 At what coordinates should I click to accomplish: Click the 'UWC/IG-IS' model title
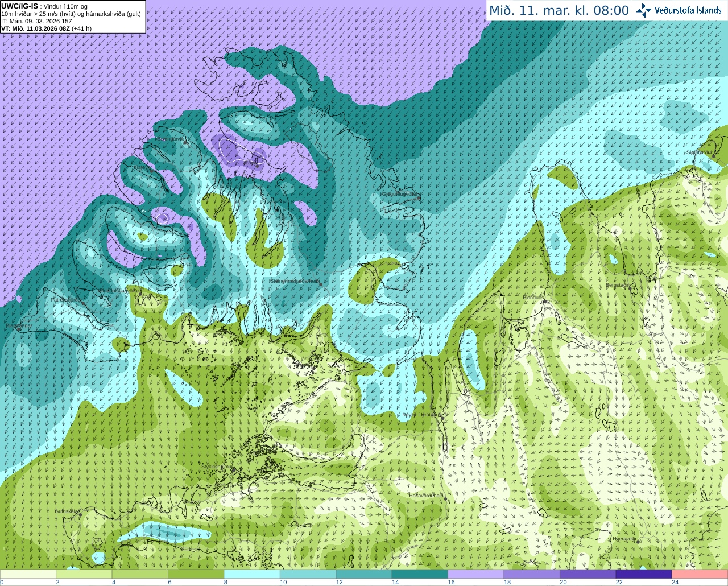point(19,6)
